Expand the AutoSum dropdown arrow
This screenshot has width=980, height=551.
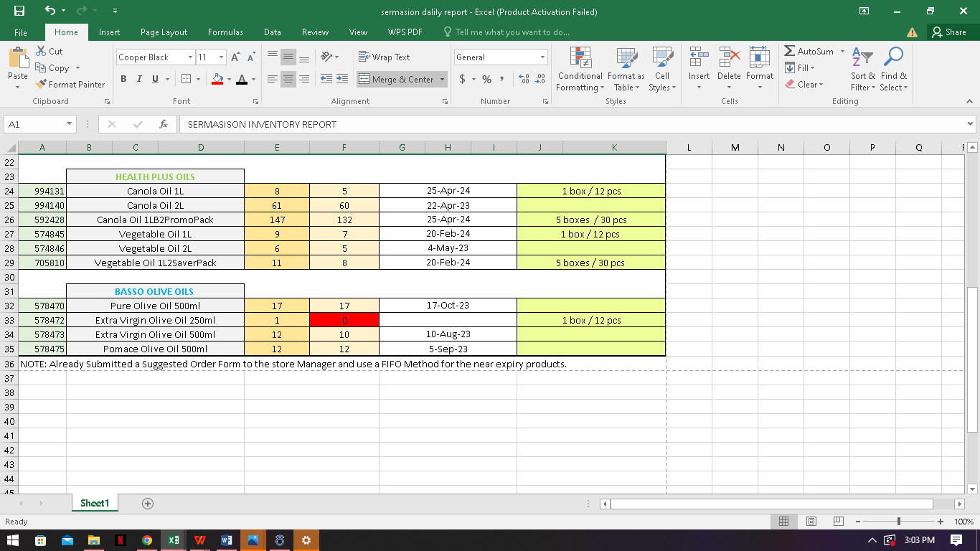click(842, 52)
